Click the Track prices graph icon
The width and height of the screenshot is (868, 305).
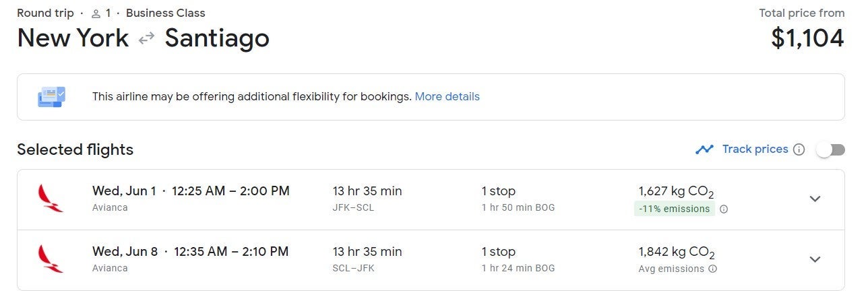pyautogui.click(x=704, y=149)
